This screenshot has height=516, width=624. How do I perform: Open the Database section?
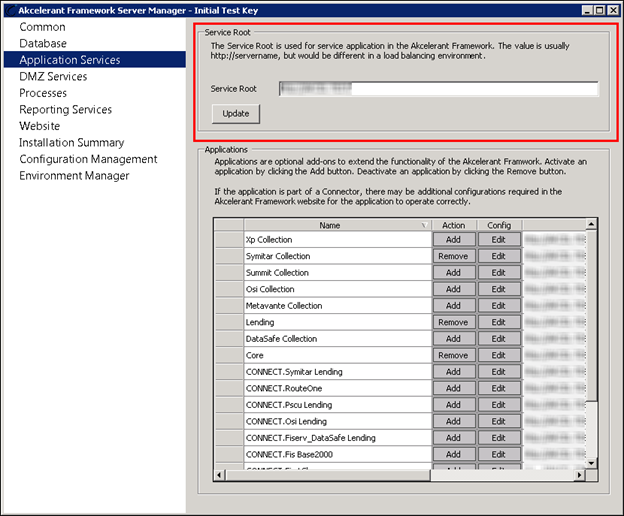43,43
